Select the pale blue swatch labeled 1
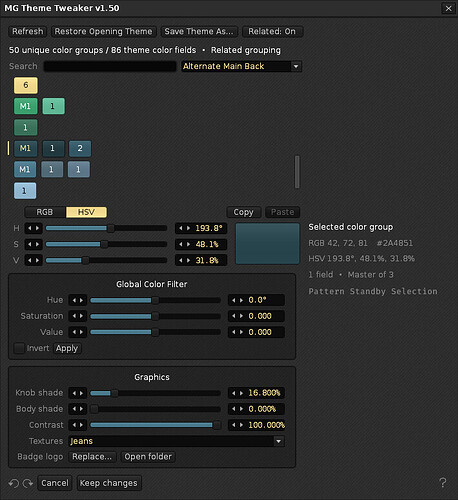 (x=25, y=191)
